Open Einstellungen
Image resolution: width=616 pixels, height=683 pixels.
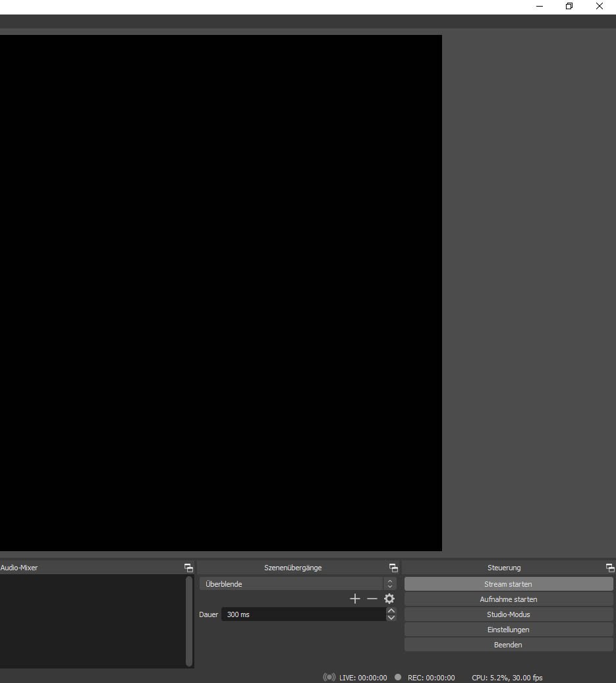(509, 630)
